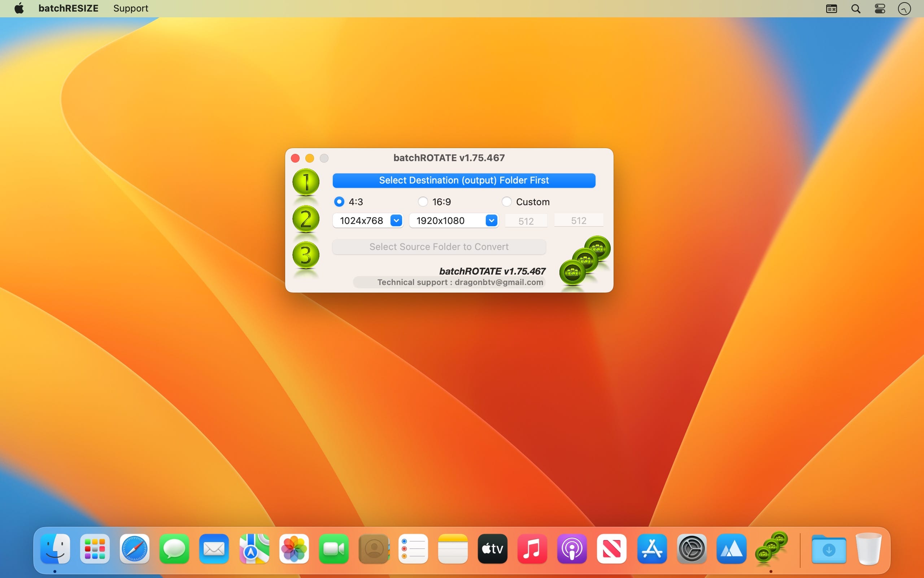Open the blue mountain app in Dock
The height and width of the screenshot is (578, 924).
tap(731, 549)
